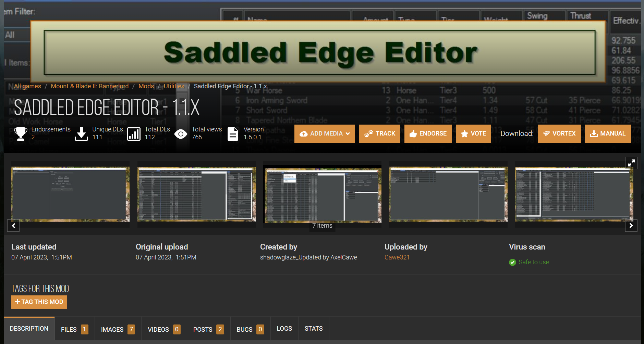Expand the gallery with fullscreen icon
The height and width of the screenshot is (344, 644).
(631, 163)
